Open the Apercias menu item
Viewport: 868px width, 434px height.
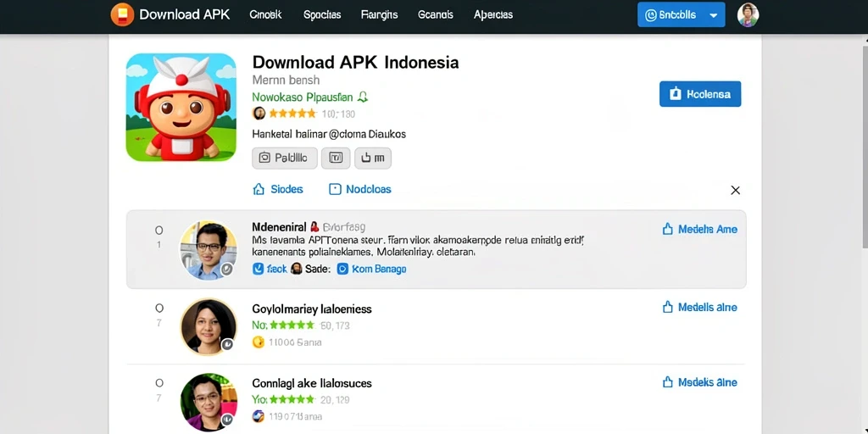point(493,15)
